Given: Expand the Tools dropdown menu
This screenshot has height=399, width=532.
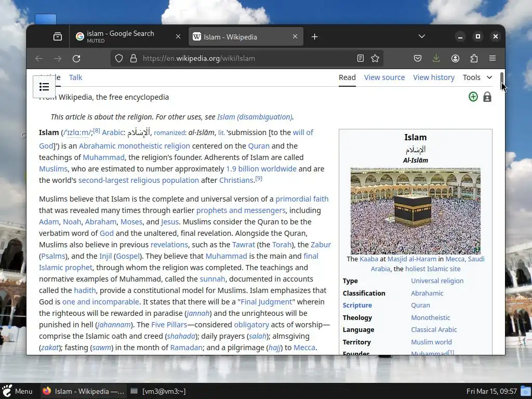Looking at the screenshot, I should click(x=477, y=77).
